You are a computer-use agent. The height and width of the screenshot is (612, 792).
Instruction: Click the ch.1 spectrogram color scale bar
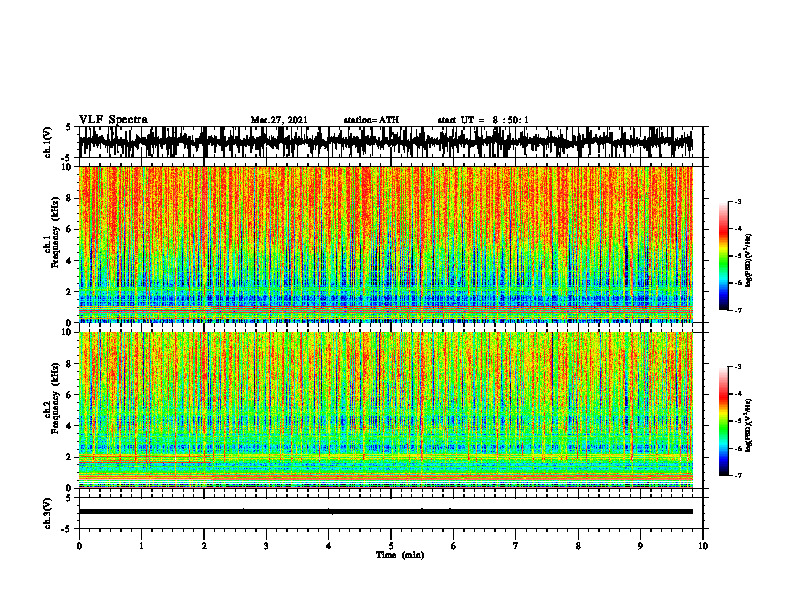click(x=723, y=256)
